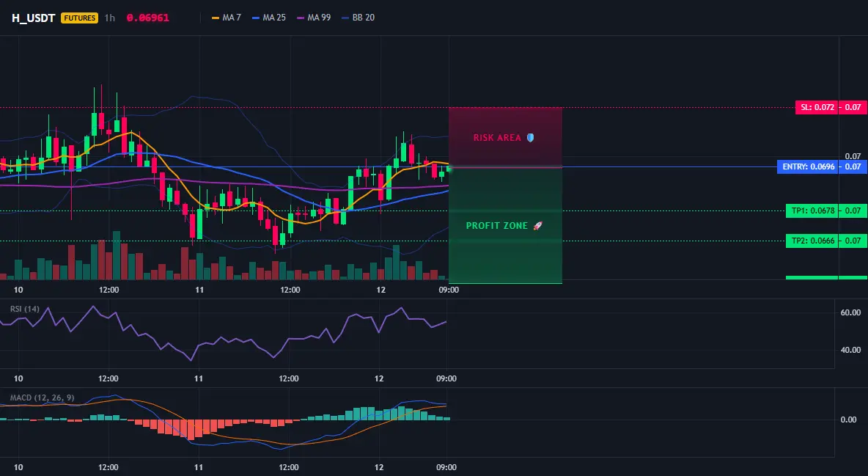The height and width of the screenshot is (476, 868).
Task: Click the day 11 label on the price chart time axis
Action: [199, 290]
